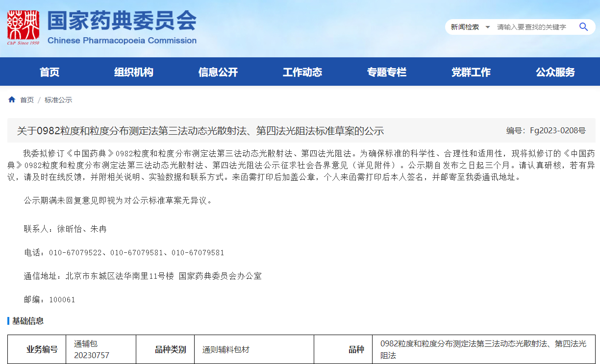Screen dimensions: 600x364
Task: Click the 业务编号 value 通辅包20230757
Action: tap(92, 349)
